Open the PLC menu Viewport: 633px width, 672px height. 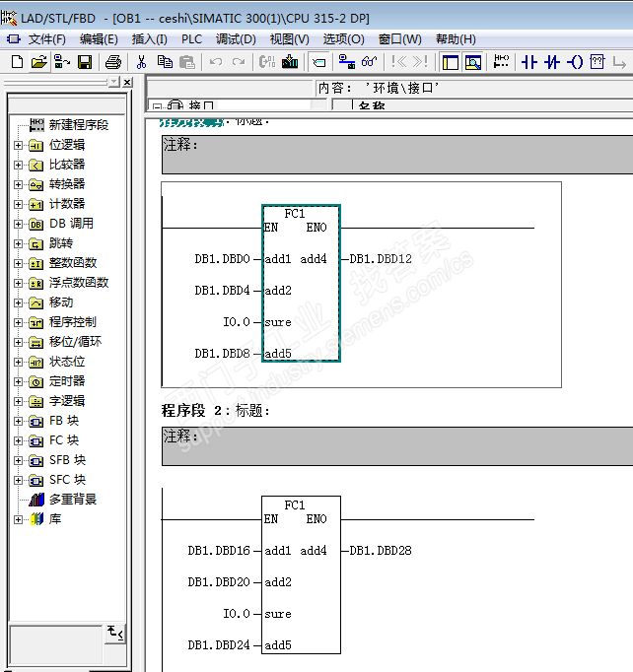[191, 39]
